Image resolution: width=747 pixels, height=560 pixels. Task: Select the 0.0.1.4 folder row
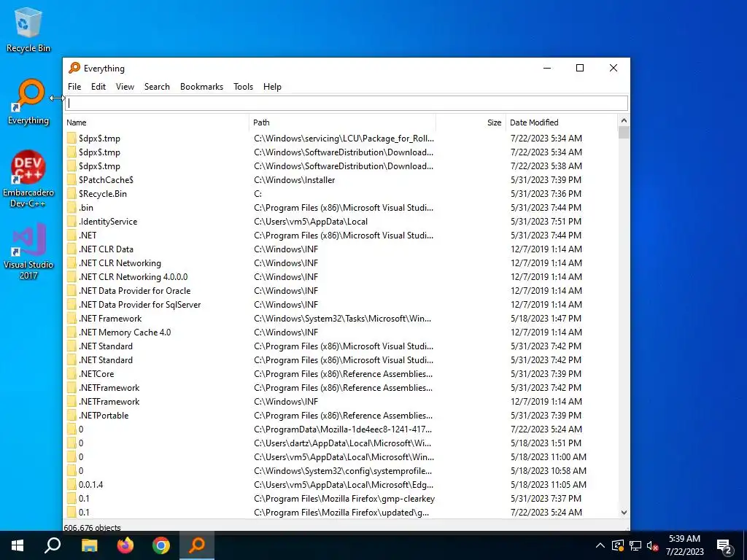341,485
